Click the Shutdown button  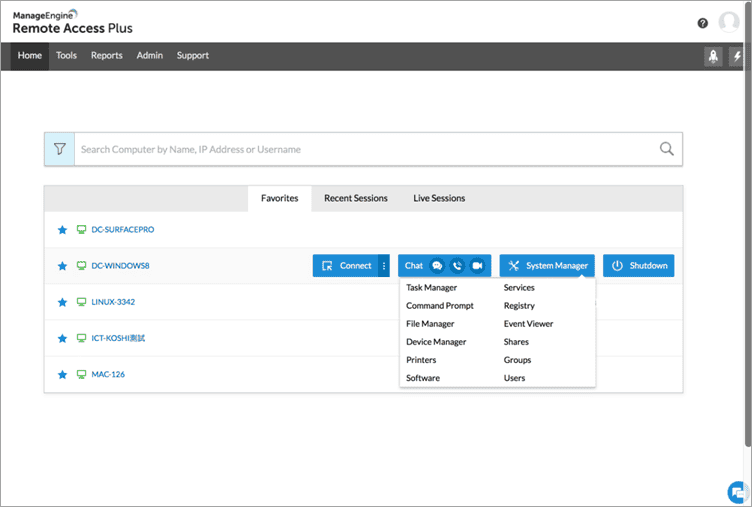[638, 266]
